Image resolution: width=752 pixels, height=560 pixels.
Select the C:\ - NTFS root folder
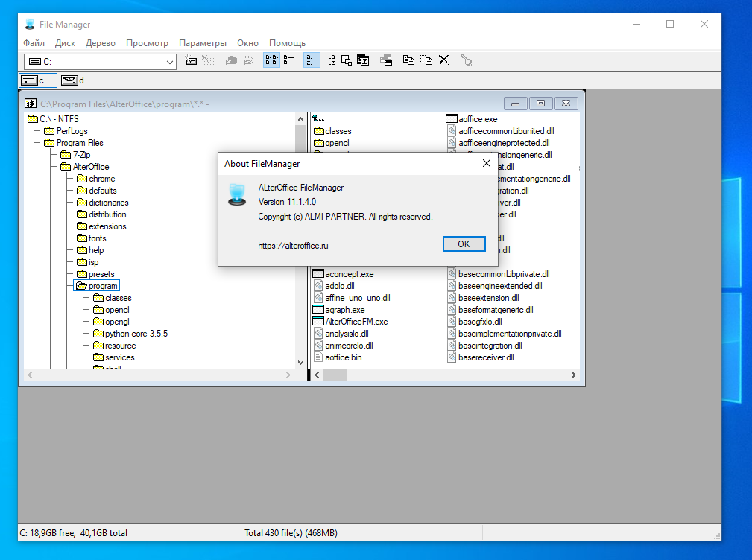53,119
